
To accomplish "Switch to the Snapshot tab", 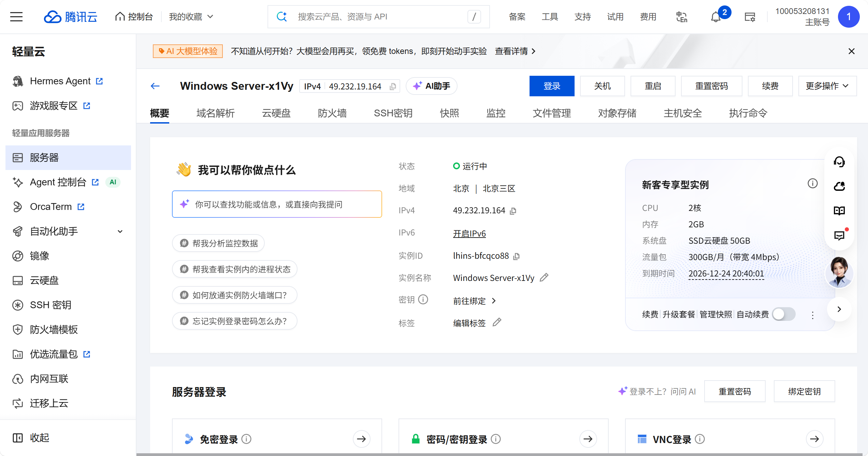I will click(449, 113).
